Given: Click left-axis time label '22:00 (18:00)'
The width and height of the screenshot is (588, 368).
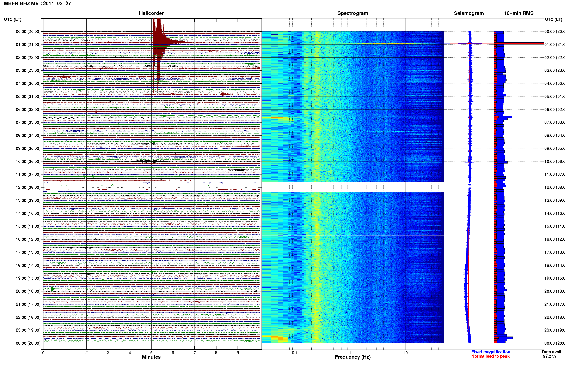Looking at the screenshot, I should point(28,317).
